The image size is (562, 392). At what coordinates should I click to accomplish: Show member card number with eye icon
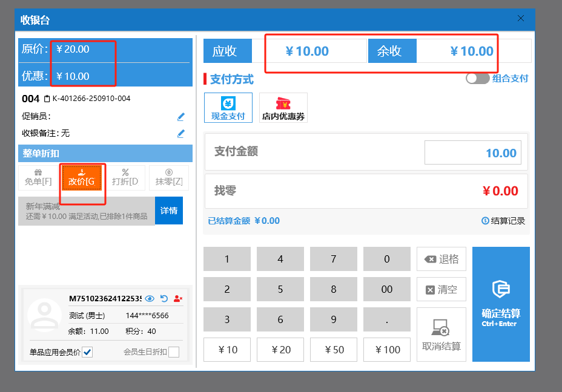tap(150, 298)
